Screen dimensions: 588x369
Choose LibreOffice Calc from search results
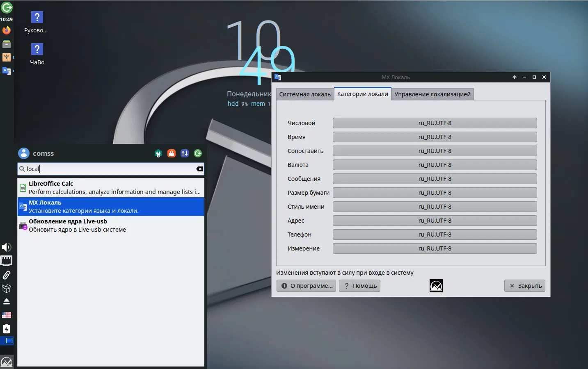point(111,188)
